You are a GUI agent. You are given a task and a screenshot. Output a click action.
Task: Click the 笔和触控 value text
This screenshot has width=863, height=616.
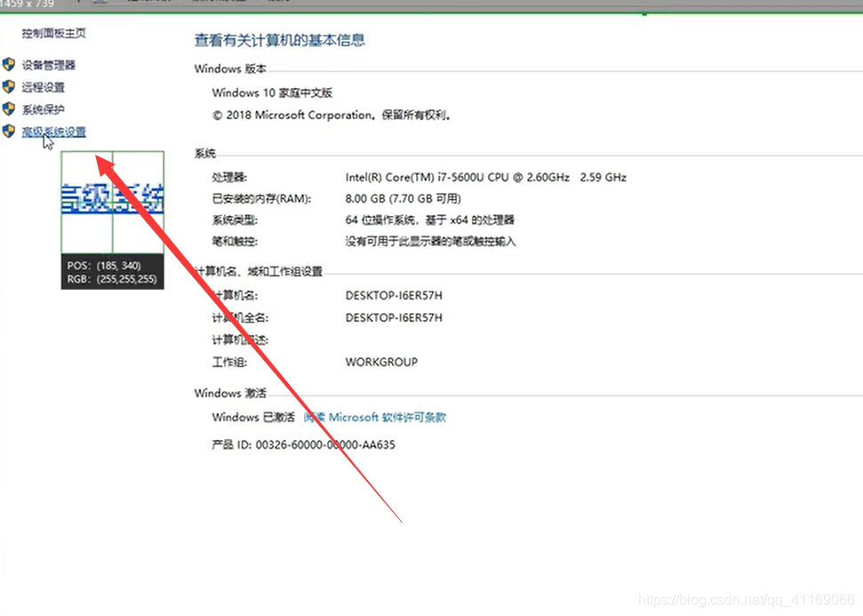(x=430, y=241)
